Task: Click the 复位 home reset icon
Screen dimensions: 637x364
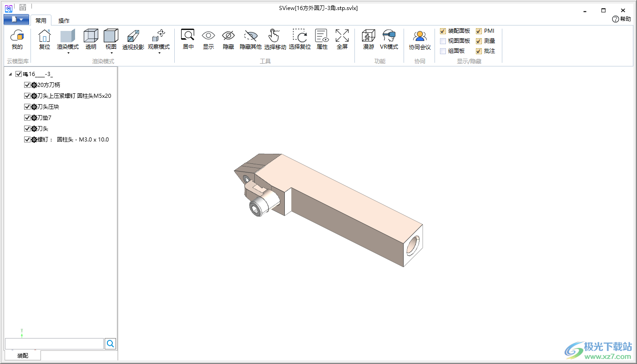Action: tap(45, 36)
